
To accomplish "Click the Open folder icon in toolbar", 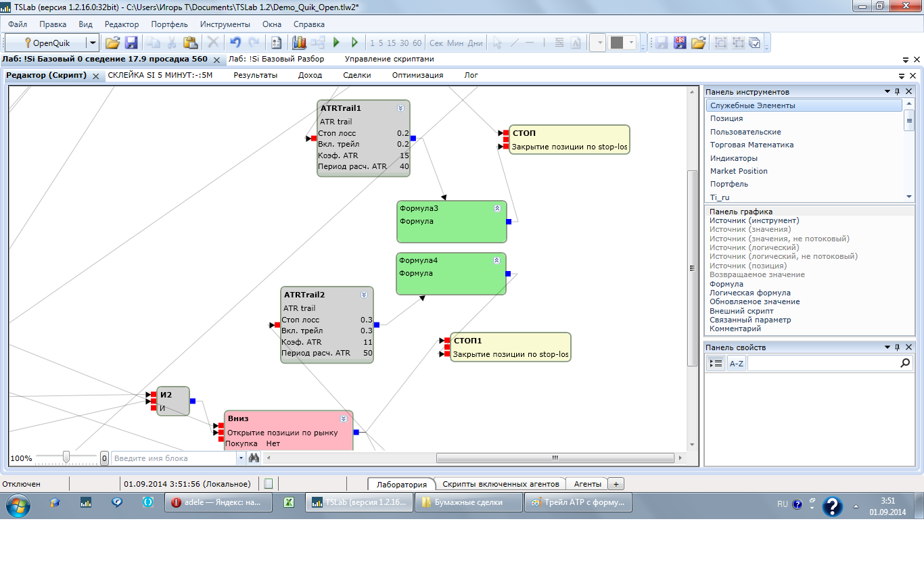I will pos(112,43).
